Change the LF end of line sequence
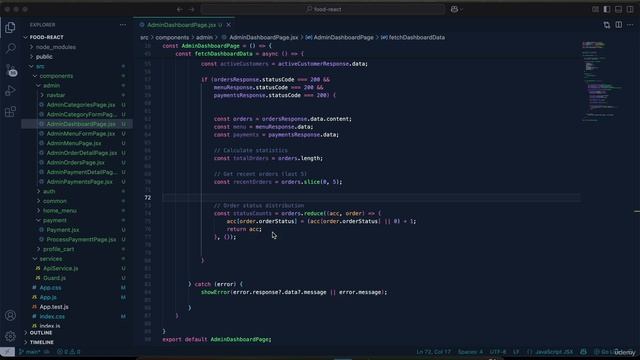640x360 pixels. tap(516, 351)
